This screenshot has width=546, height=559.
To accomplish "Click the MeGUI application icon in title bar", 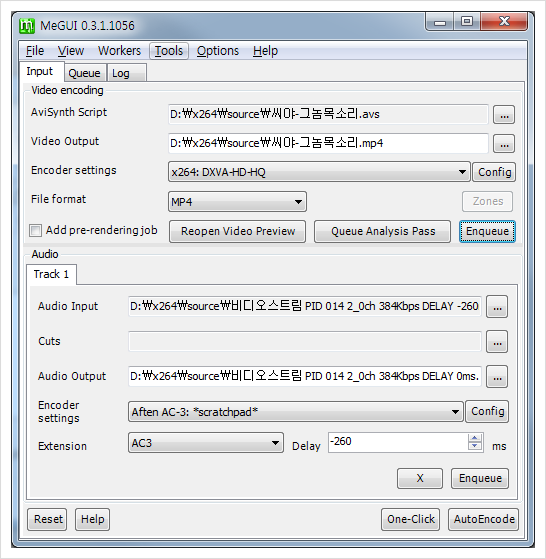I will click(x=27, y=26).
